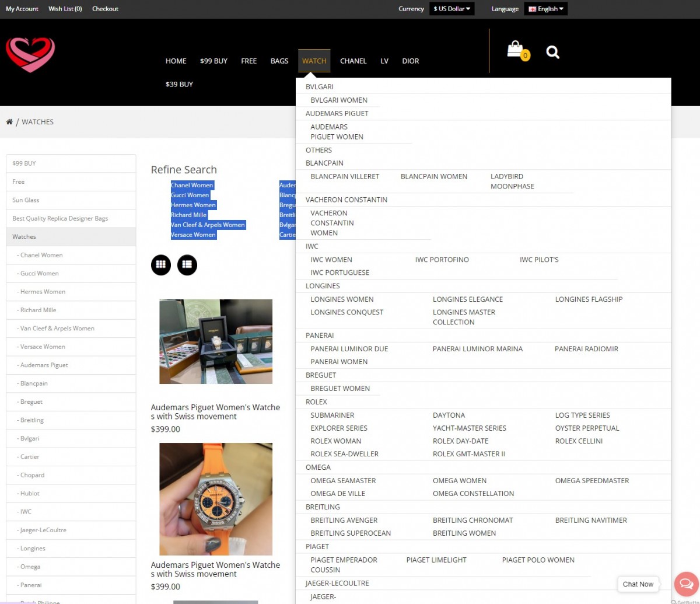This screenshot has height=604, width=700.
Task: Click Gucci Women in Refine Search
Action: (190, 195)
